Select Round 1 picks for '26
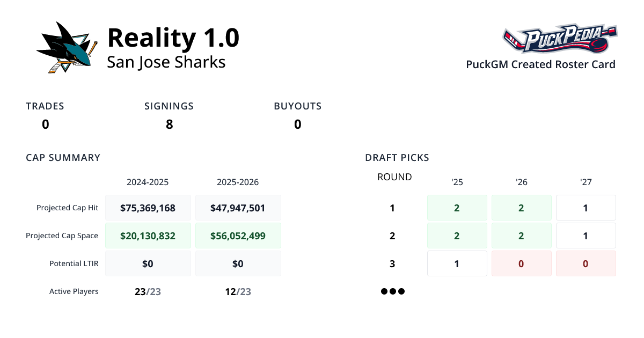 click(521, 208)
